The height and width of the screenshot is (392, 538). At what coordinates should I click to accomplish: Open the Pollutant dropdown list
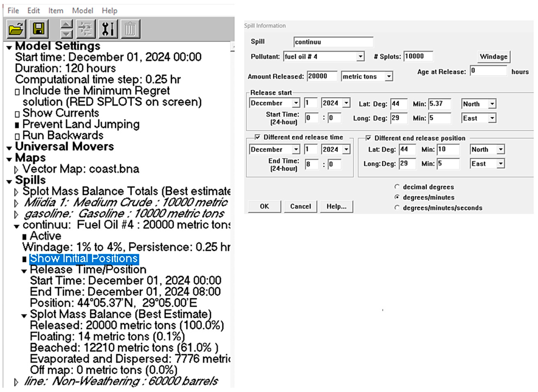[x=360, y=56]
